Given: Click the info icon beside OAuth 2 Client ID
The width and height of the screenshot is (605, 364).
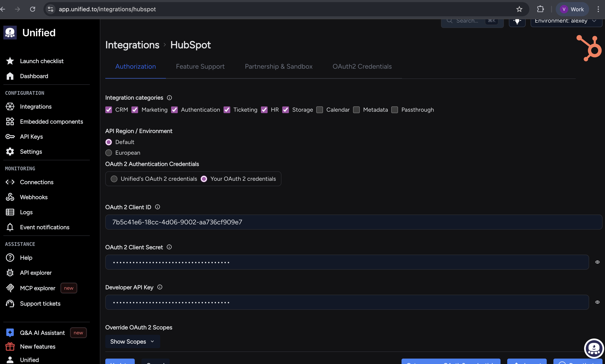Looking at the screenshot, I should click(x=158, y=207).
